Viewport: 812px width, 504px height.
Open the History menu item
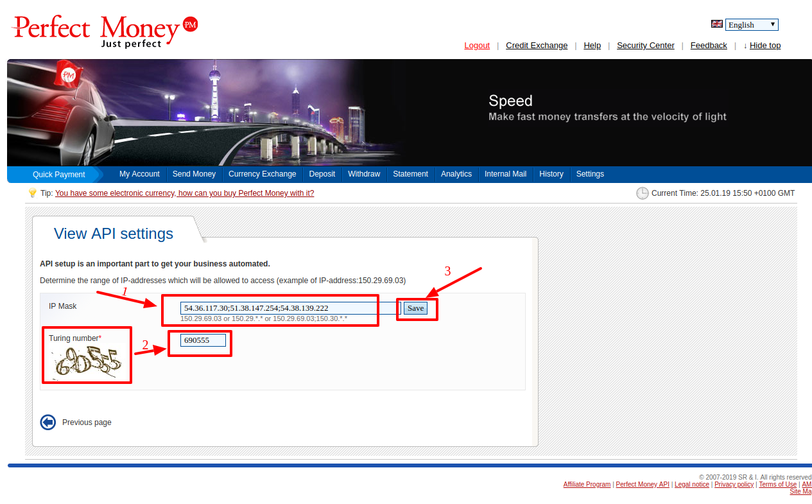(551, 174)
